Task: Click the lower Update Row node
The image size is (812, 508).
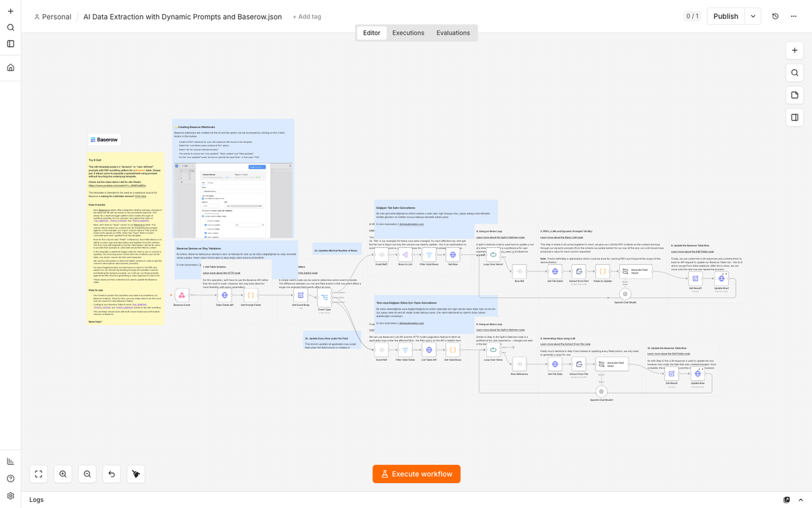Action: (698, 373)
